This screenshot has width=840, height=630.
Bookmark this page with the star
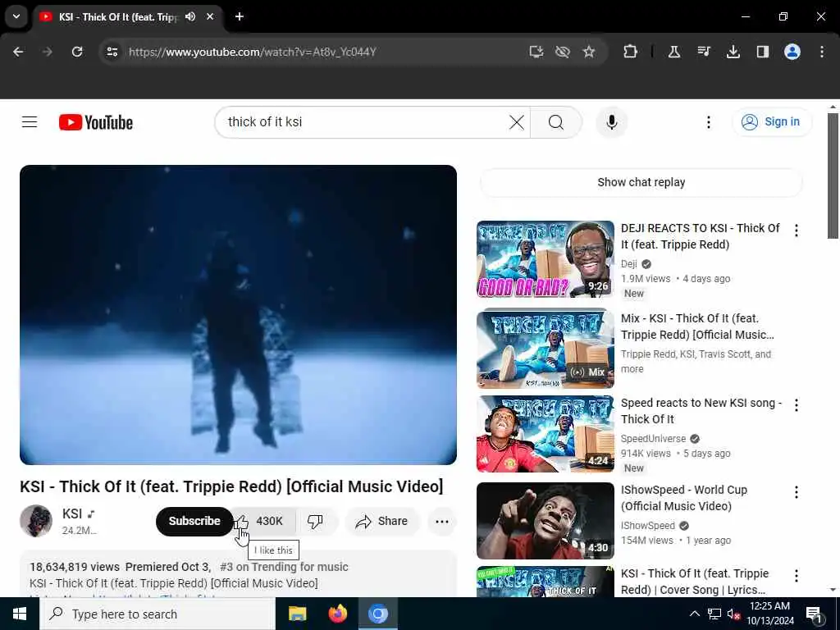[589, 52]
